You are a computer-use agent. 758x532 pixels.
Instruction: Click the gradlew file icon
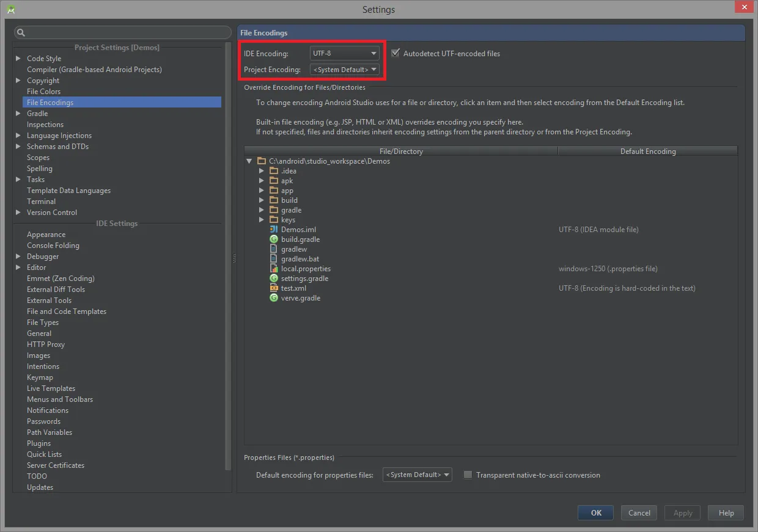(274, 249)
